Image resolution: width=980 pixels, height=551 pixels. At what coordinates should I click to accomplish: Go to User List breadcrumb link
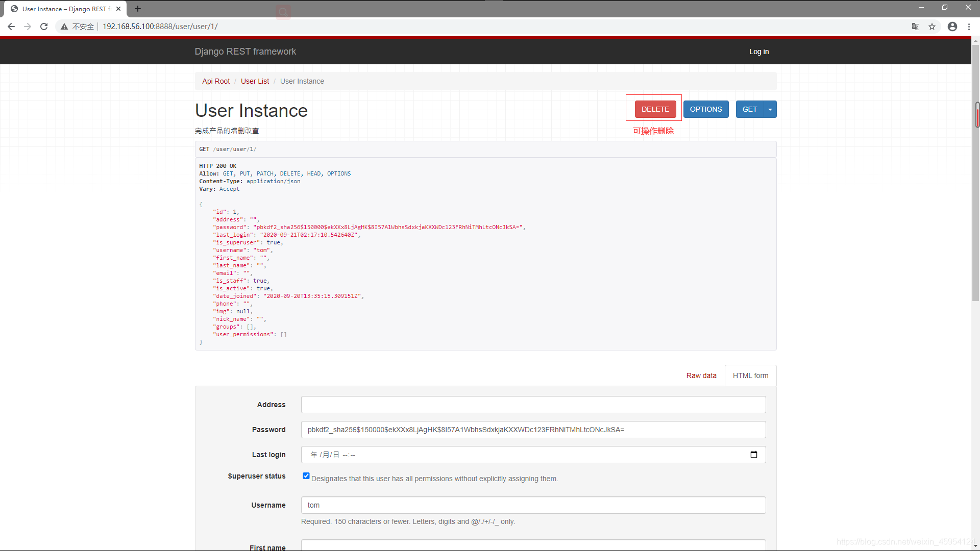point(255,81)
